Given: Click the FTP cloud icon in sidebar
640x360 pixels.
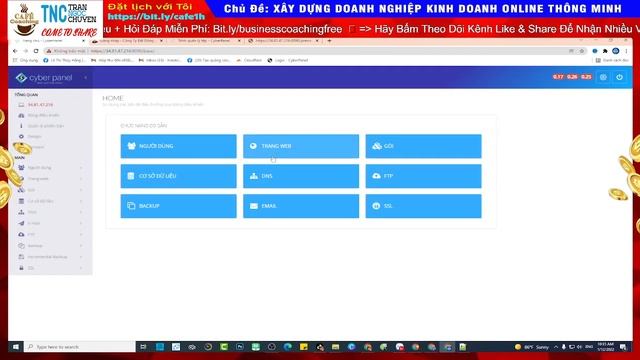Looking at the screenshot, I should coord(21,234).
